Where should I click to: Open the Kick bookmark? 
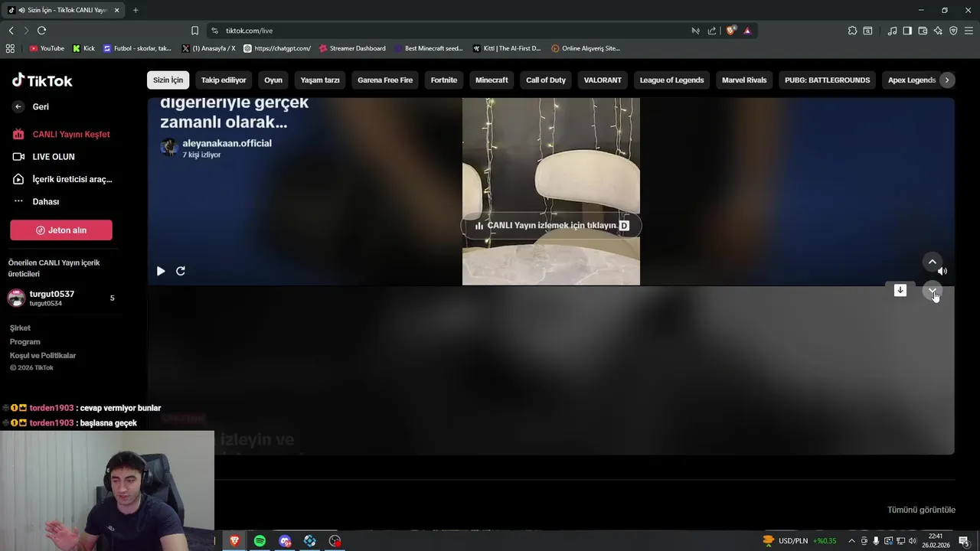[84, 48]
